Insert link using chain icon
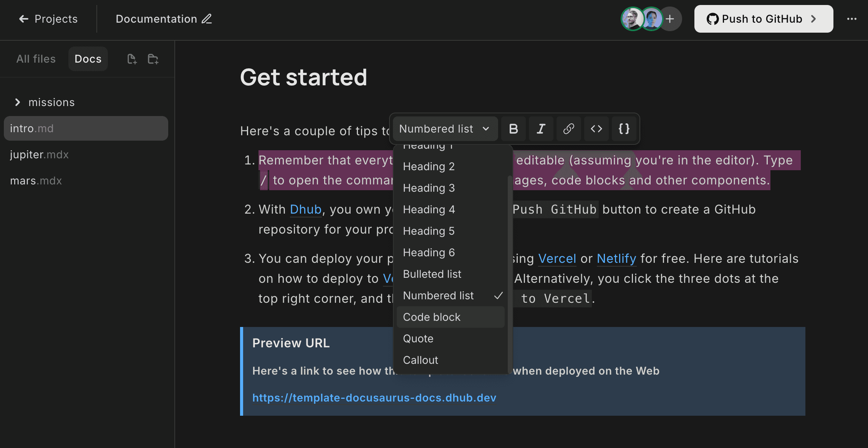 click(568, 129)
